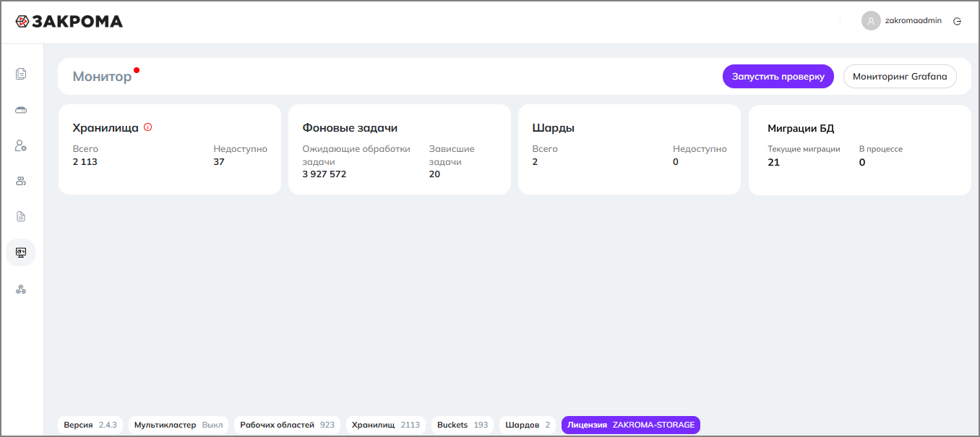Viewport: 980px width, 437px height.
Task: Open the user settings icon in sidebar
Action: coord(21,145)
